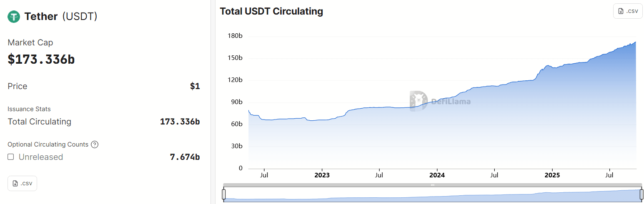Click the 2024 label on the x-axis
Viewport: 644px width, 204px height.
pyautogui.click(x=437, y=175)
